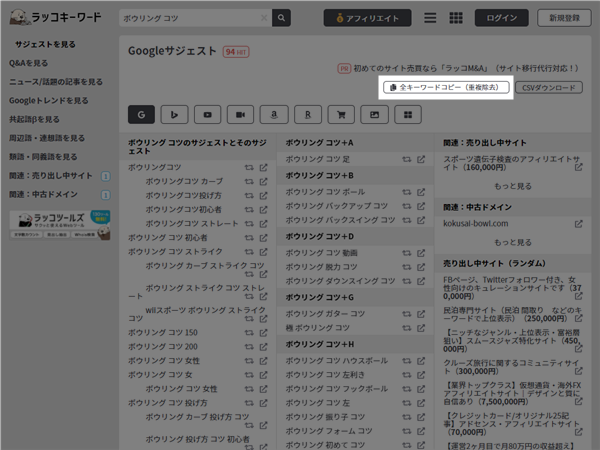Click the ボウリング コツ 投げ方 keyword
This screenshot has height=450, width=600.
(168, 403)
